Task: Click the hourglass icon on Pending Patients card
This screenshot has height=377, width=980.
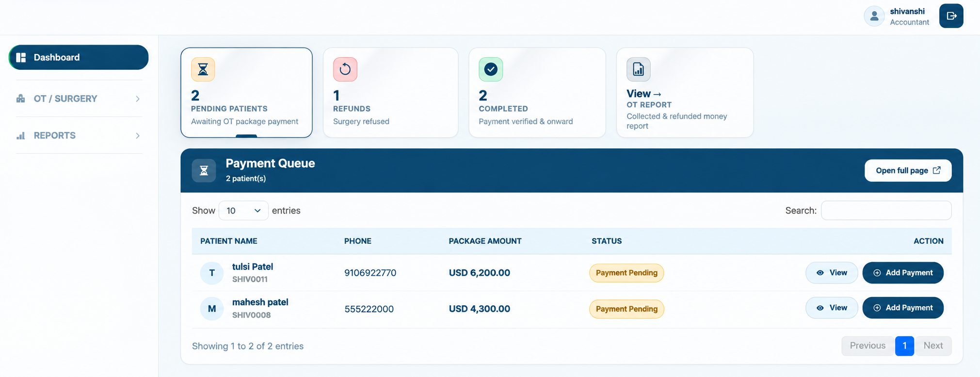Action: (x=203, y=69)
